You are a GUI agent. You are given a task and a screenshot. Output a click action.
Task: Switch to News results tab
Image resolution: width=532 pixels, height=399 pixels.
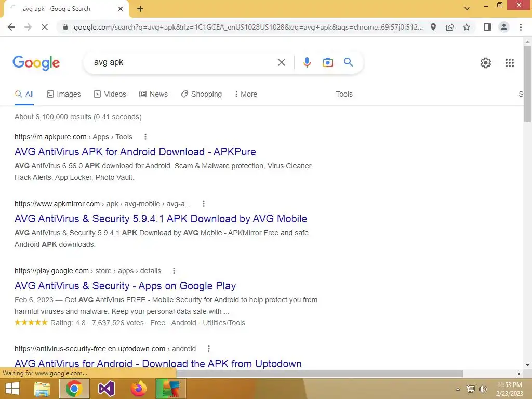[x=153, y=95]
